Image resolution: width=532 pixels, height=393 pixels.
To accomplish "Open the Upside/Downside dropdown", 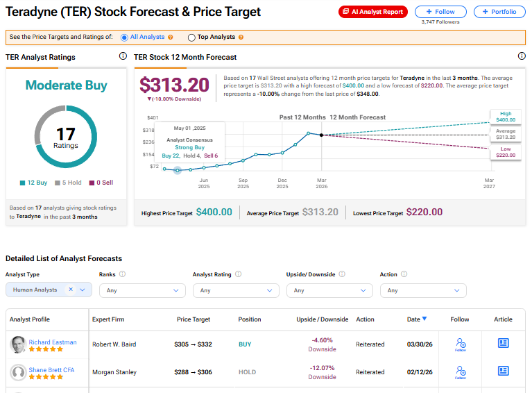I will (329, 290).
